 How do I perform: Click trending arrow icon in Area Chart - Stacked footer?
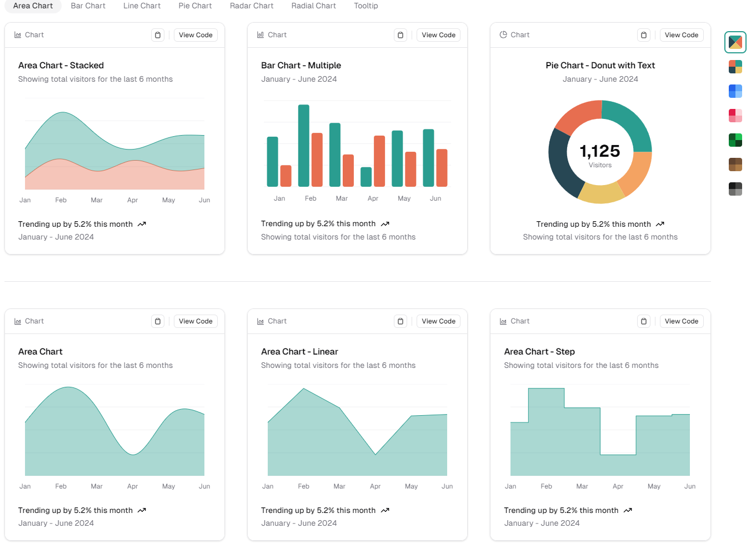coord(142,224)
